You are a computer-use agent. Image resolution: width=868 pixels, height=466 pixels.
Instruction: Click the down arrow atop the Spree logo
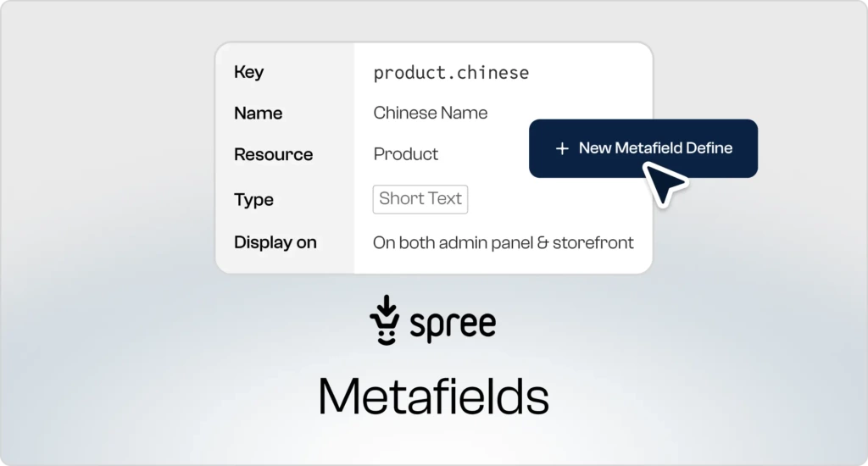click(x=384, y=305)
